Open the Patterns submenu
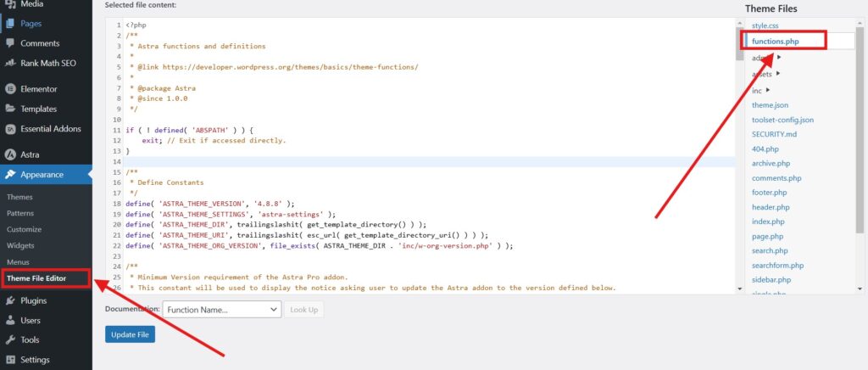This screenshot has width=868, height=370. click(x=20, y=213)
